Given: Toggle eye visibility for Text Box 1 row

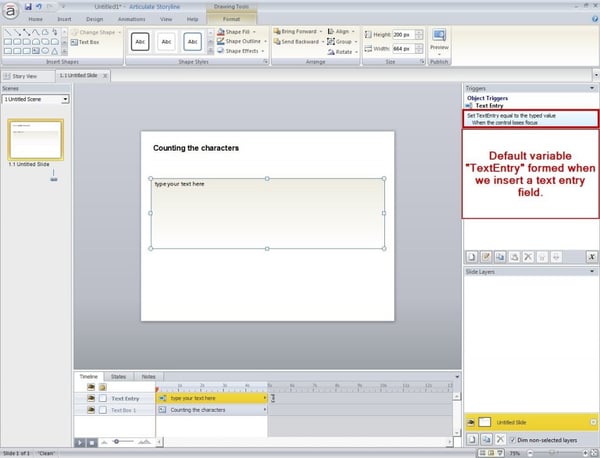Looking at the screenshot, I should [x=91, y=410].
